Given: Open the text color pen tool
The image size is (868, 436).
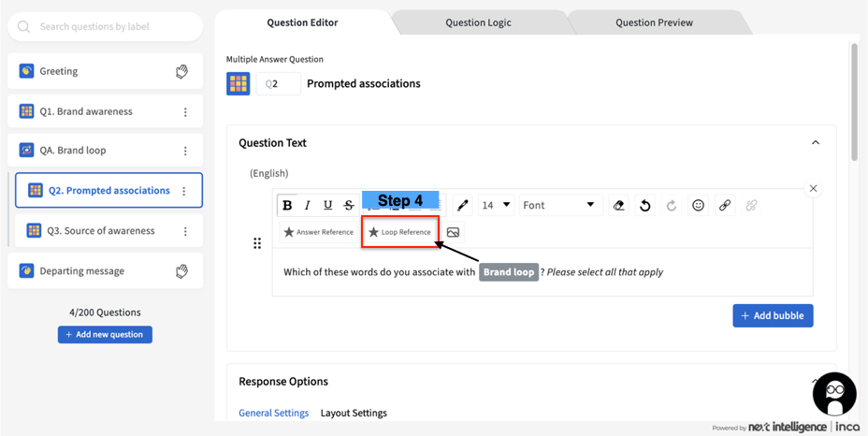Looking at the screenshot, I should pos(463,206).
